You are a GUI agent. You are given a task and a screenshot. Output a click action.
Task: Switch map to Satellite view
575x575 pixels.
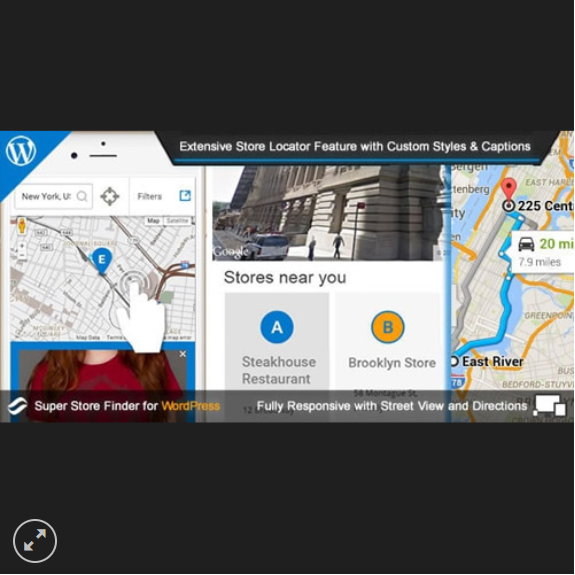pyautogui.click(x=177, y=221)
